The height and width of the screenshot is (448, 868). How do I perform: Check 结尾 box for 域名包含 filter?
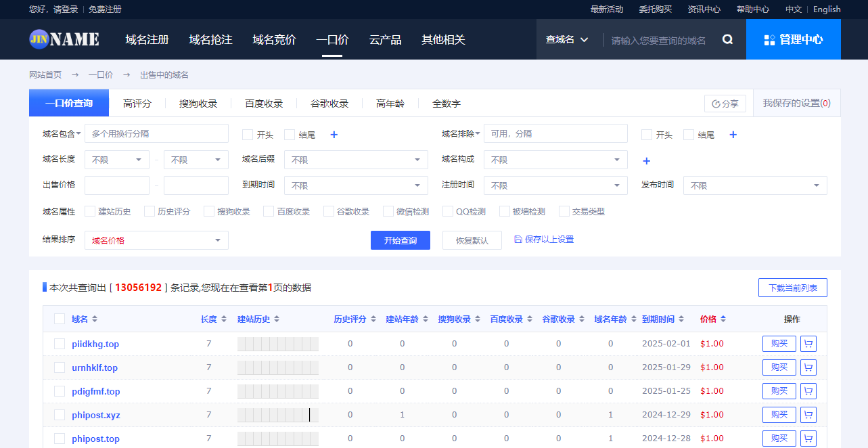coord(290,135)
